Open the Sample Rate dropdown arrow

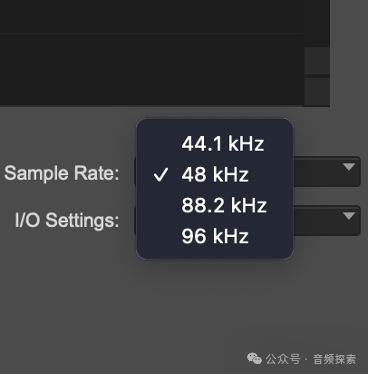pyautogui.click(x=349, y=167)
